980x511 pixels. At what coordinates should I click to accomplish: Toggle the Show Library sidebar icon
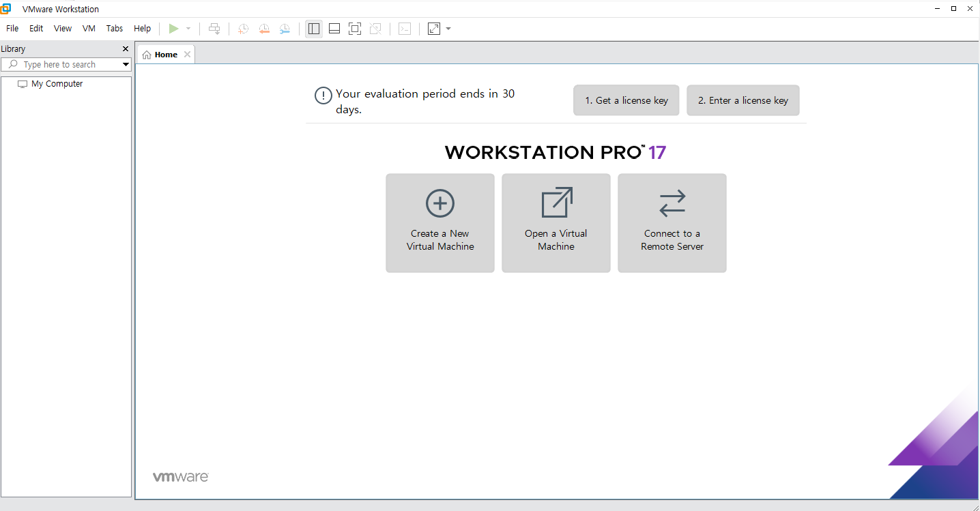pyautogui.click(x=314, y=29)
